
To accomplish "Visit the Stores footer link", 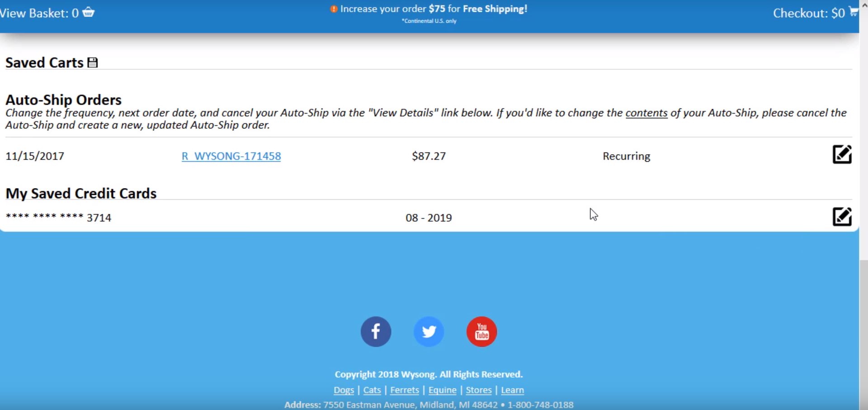I will [x=479, y=390].
